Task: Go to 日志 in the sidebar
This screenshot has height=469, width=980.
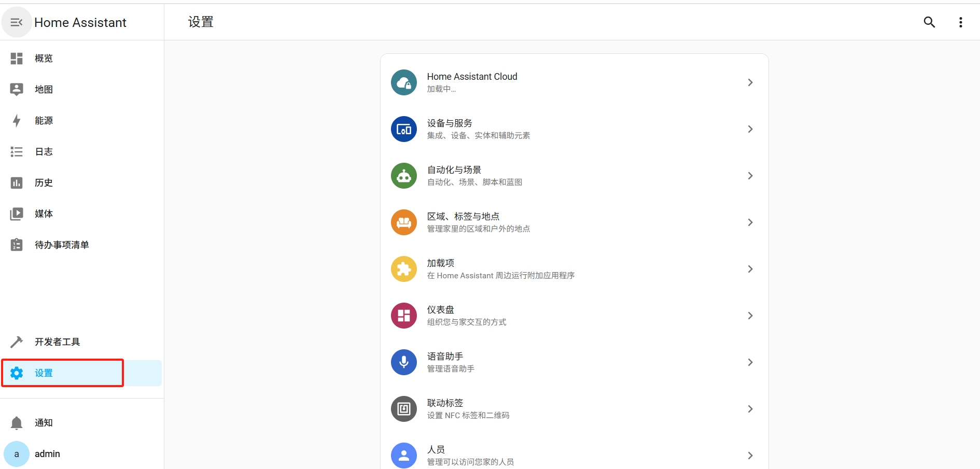Action: point(44,152)
